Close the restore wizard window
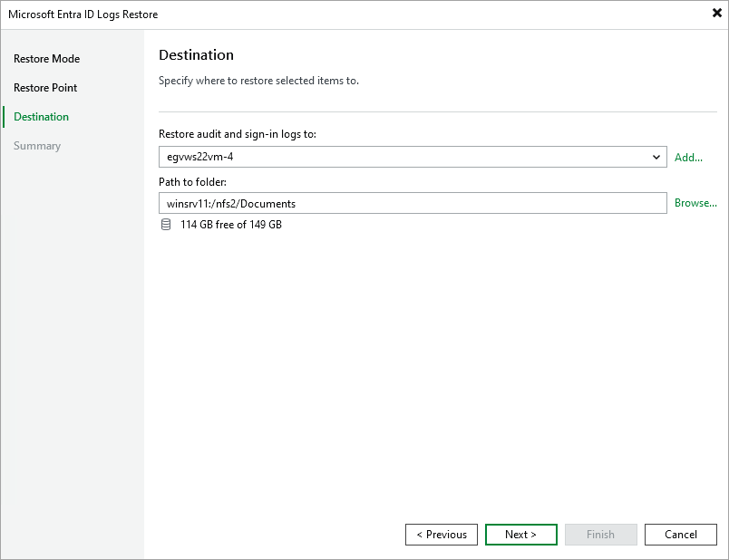729x560 pixels. pyautogui.click(x=715, y=13)
